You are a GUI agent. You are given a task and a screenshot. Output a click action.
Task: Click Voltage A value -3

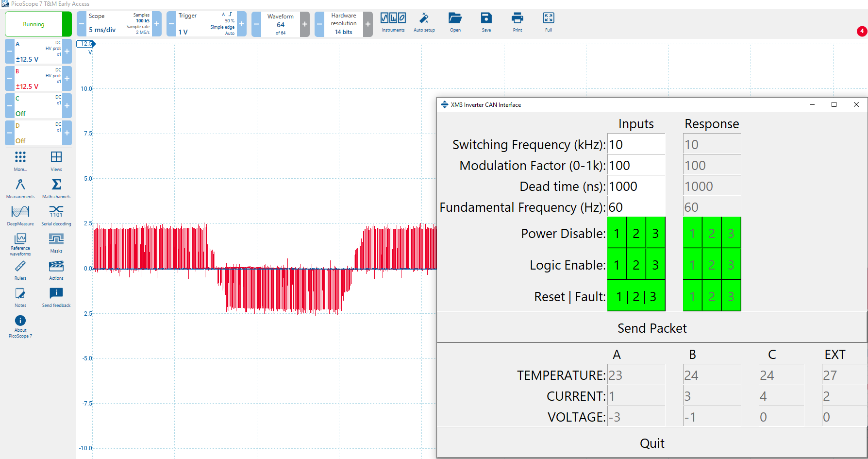coord(636,417)
